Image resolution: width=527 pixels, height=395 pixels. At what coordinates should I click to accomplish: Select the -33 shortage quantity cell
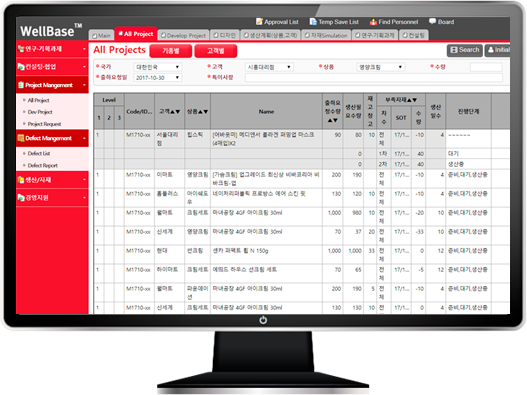418,236
